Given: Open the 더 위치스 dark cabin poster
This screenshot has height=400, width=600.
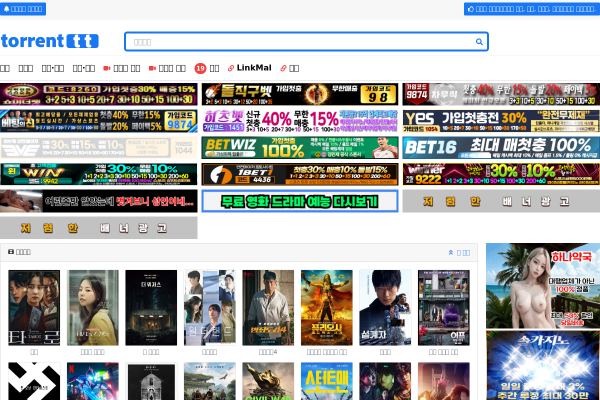Looking at the screenshot, I should [151, 308].
